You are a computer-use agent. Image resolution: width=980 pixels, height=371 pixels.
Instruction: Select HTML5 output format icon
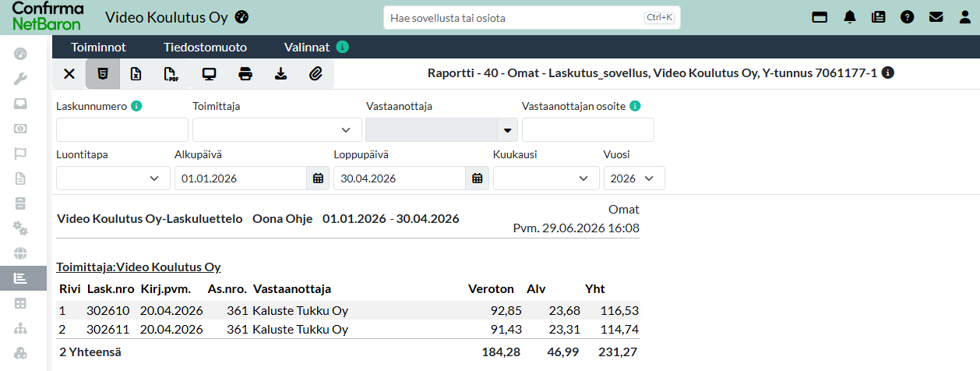pyautogui.click(x=102, y=74)
